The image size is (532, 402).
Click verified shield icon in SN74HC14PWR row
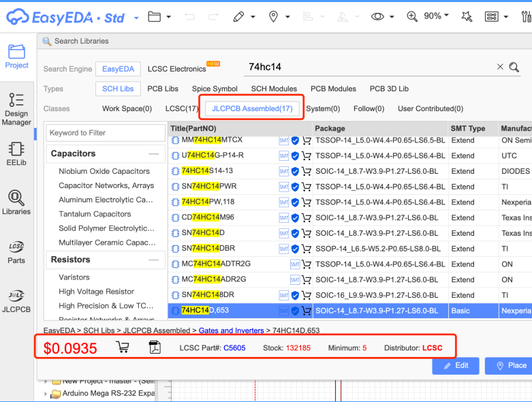point(295,187)
